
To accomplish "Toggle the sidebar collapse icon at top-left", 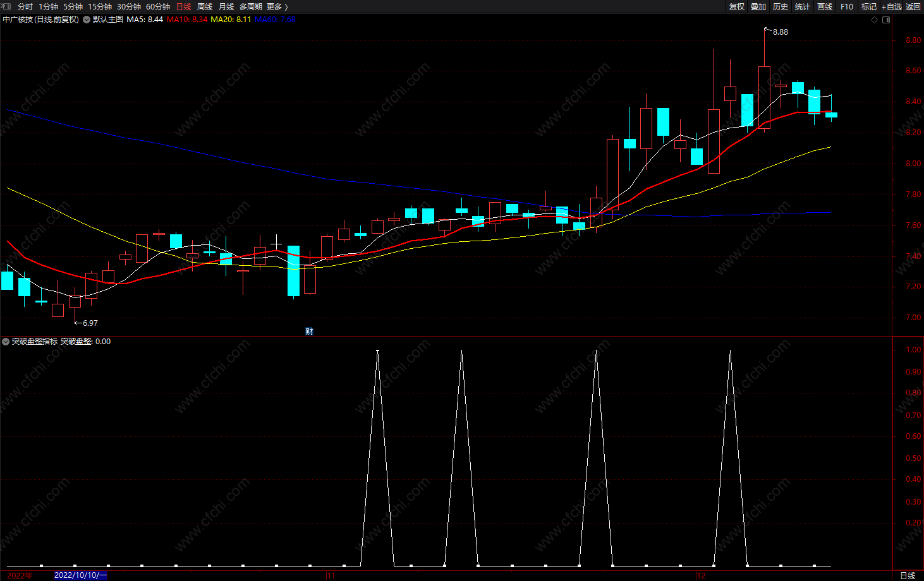I will (x=6, y=6).
